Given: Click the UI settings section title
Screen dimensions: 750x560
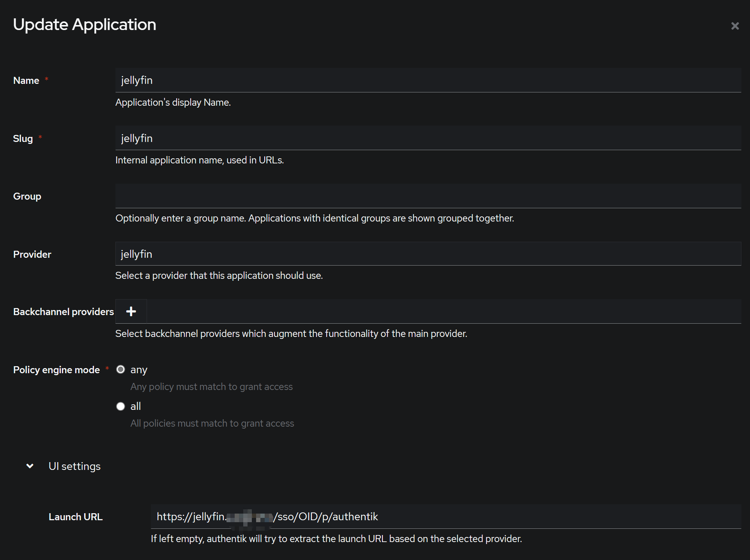Looking at the screenshot, I should pos(74,466).
